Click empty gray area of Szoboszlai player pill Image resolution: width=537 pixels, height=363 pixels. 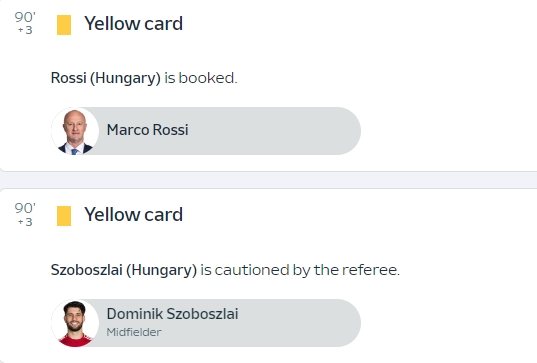(x=298, y=323)
